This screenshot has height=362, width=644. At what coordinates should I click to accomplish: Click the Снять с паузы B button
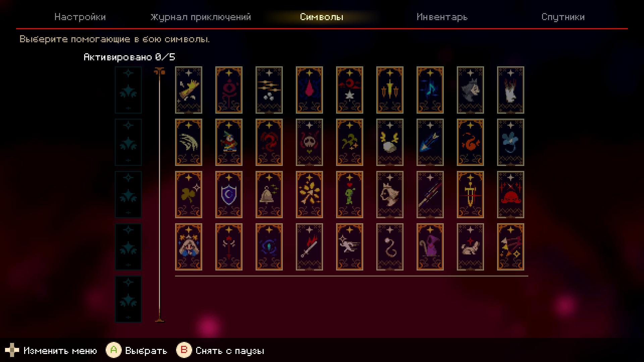220,351
